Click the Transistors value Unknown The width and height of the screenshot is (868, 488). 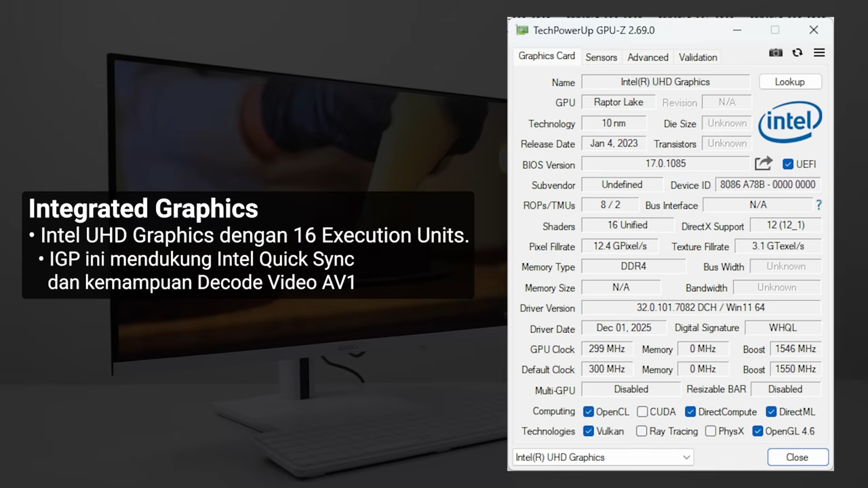click(727, 144)
